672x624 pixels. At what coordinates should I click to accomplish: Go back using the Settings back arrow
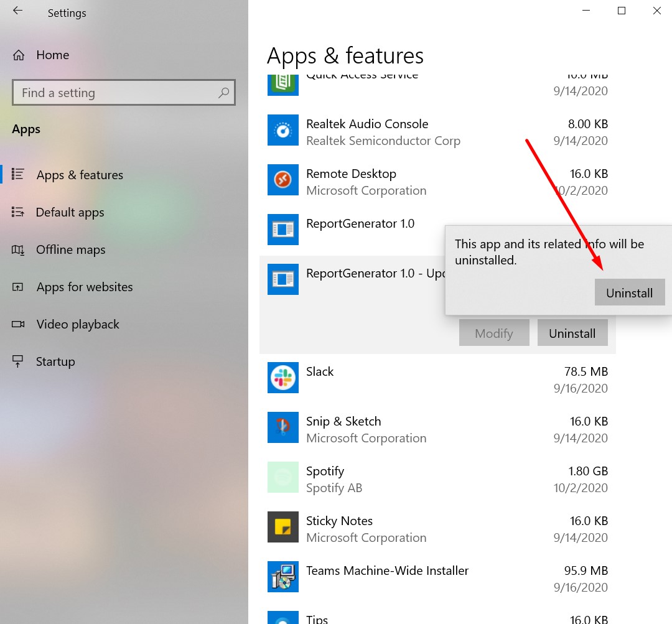click(x=17, y=11)
